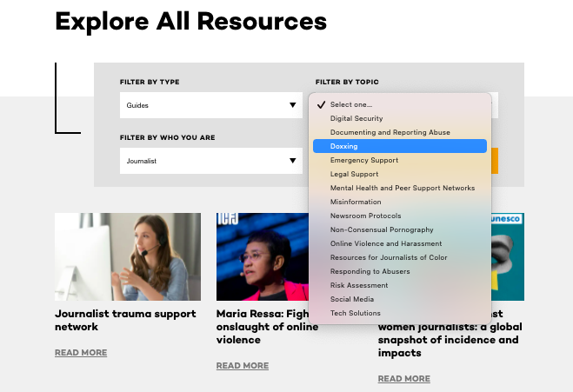Select Social Media topic
The image size is (573, 392).
tap(400, 299)
